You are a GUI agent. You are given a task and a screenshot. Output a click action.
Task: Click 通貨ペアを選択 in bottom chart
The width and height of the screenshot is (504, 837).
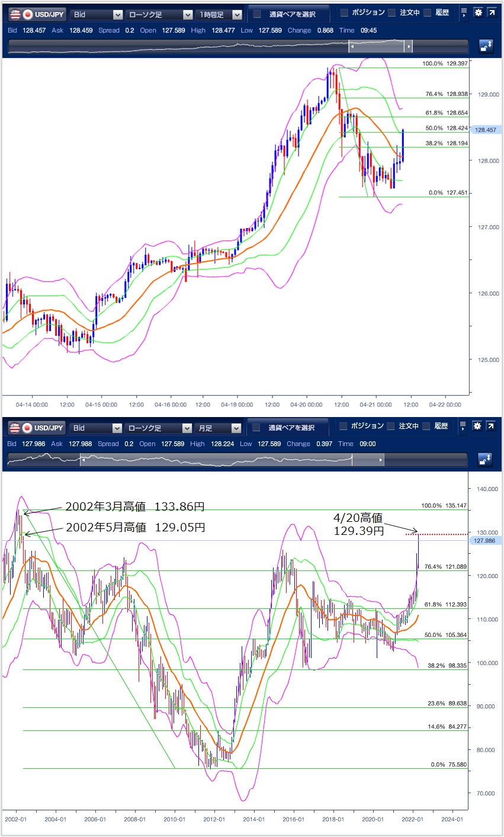tap(288, 428)
